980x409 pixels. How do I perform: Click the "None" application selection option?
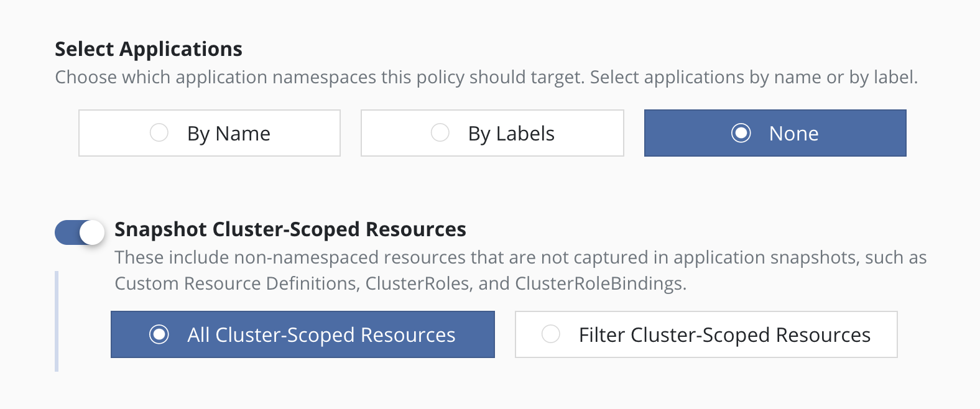coord(774,132)
